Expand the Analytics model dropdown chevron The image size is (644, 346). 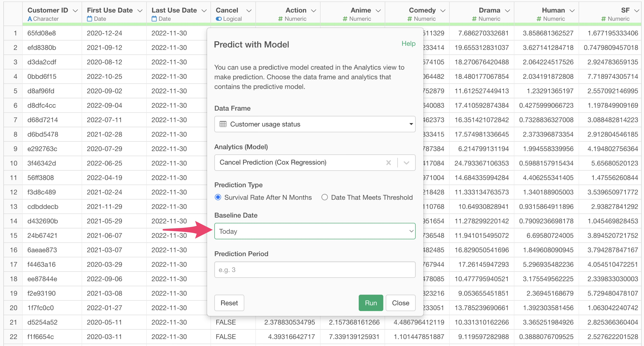[407, 163]
